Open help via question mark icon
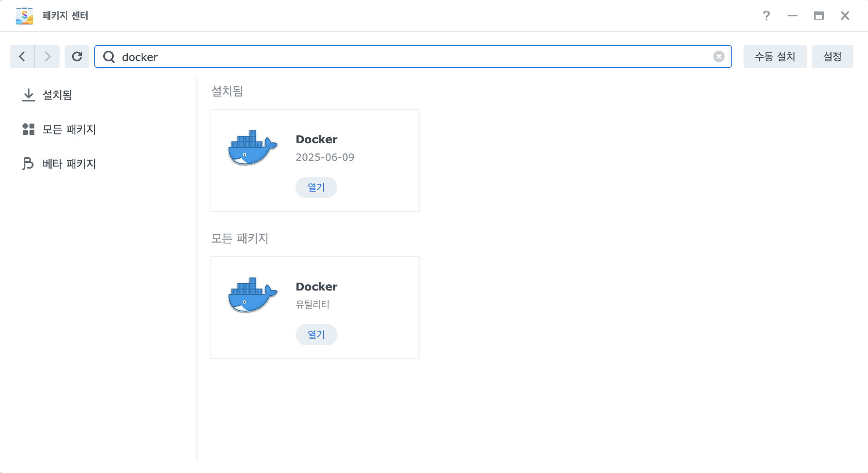Viewport: 868px width, 473px height. 766,16
